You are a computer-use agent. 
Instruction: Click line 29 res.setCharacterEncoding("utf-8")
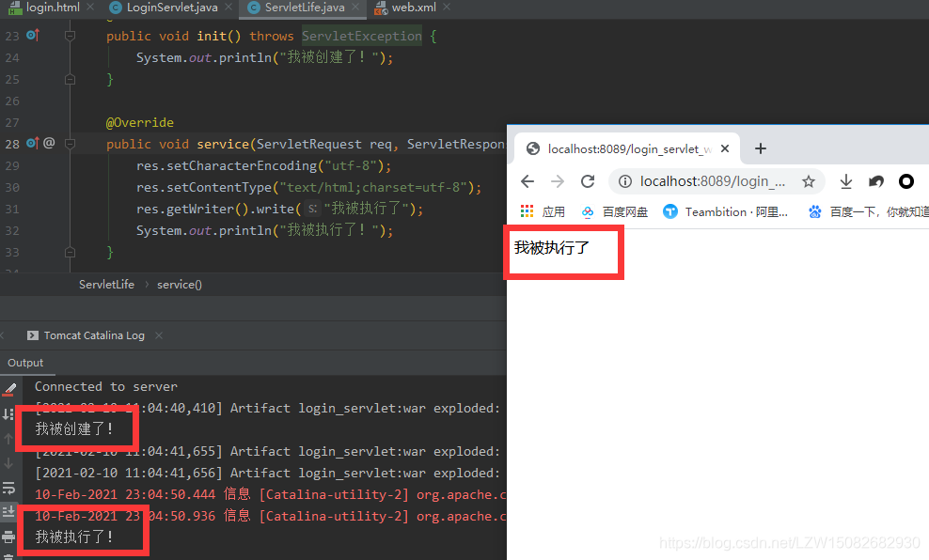click(263, 165)
